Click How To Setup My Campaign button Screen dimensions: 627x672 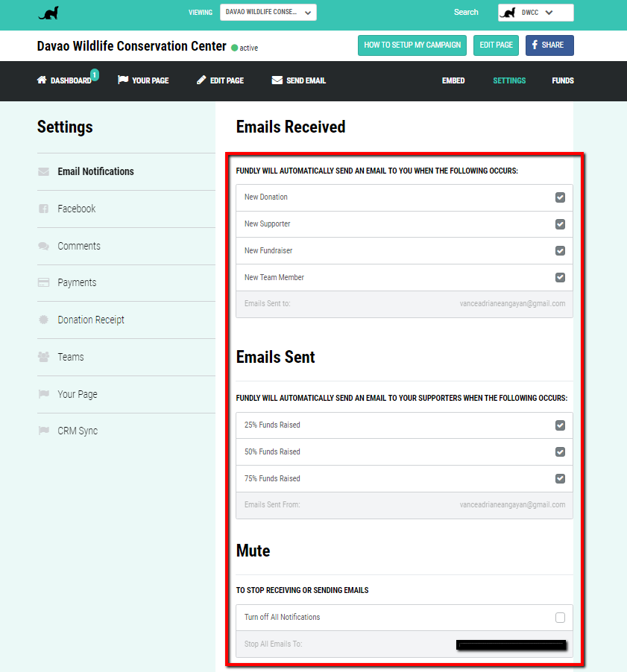[x=412, y=45]
